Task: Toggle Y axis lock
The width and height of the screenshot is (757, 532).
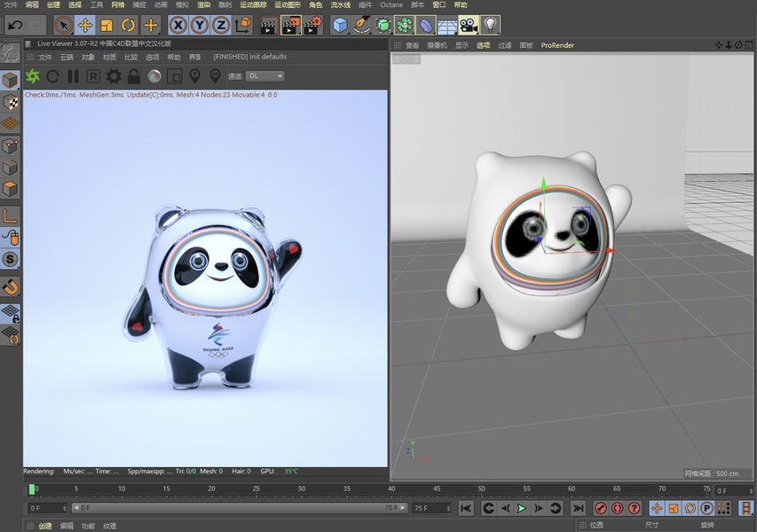Action: point(200,25)
